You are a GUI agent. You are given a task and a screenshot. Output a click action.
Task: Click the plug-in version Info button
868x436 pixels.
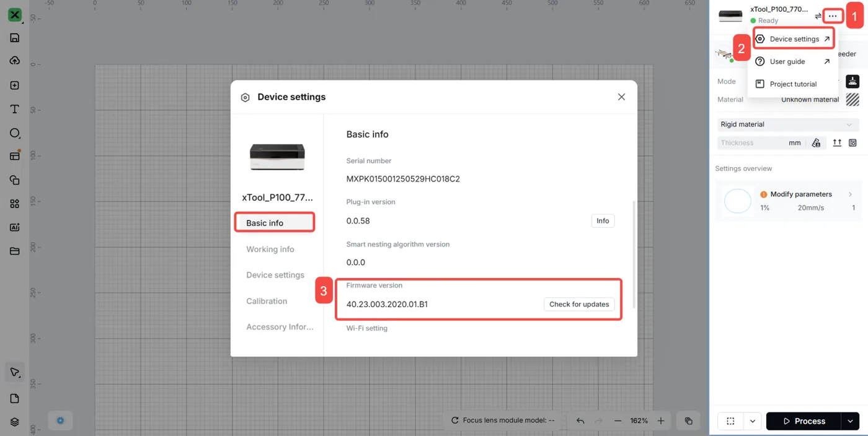point(603,220)
